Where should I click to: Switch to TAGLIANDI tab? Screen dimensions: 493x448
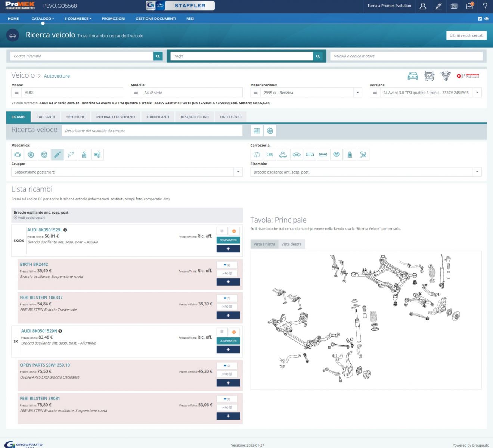tap(46, 117)
